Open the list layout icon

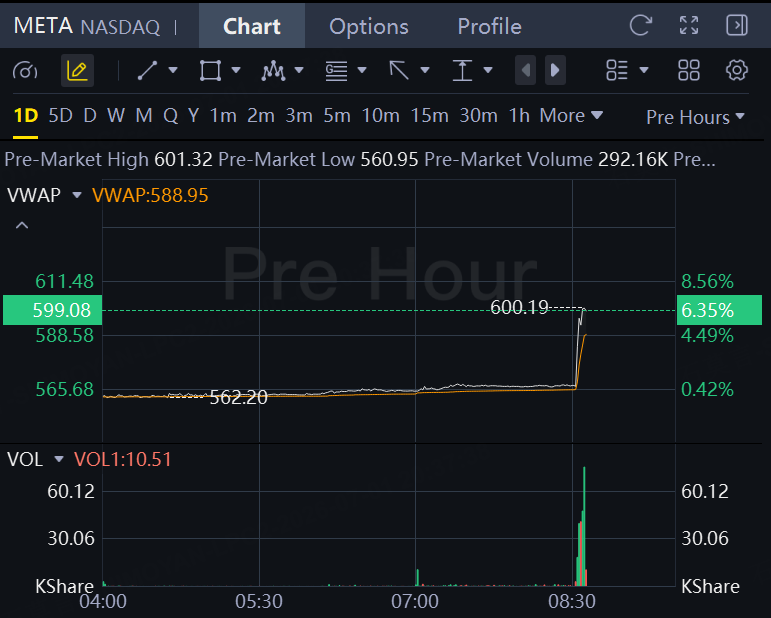tap(617, 70)
